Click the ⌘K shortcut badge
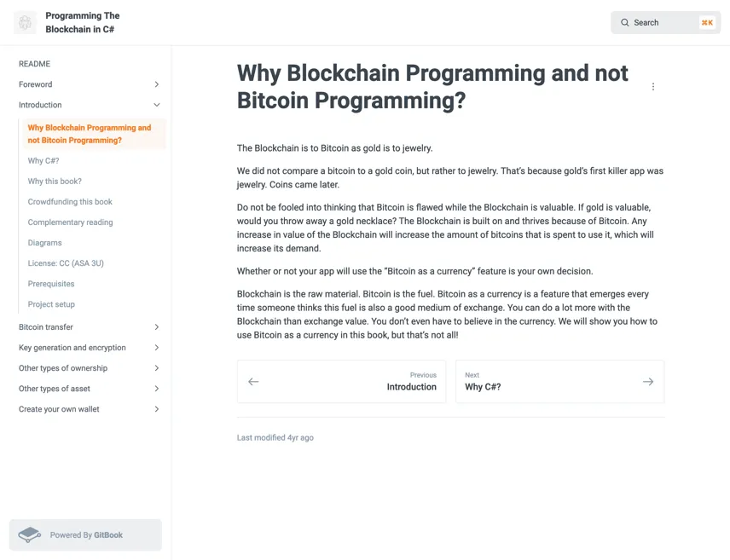This screenshot has width=730, height=560. point(707,22)
